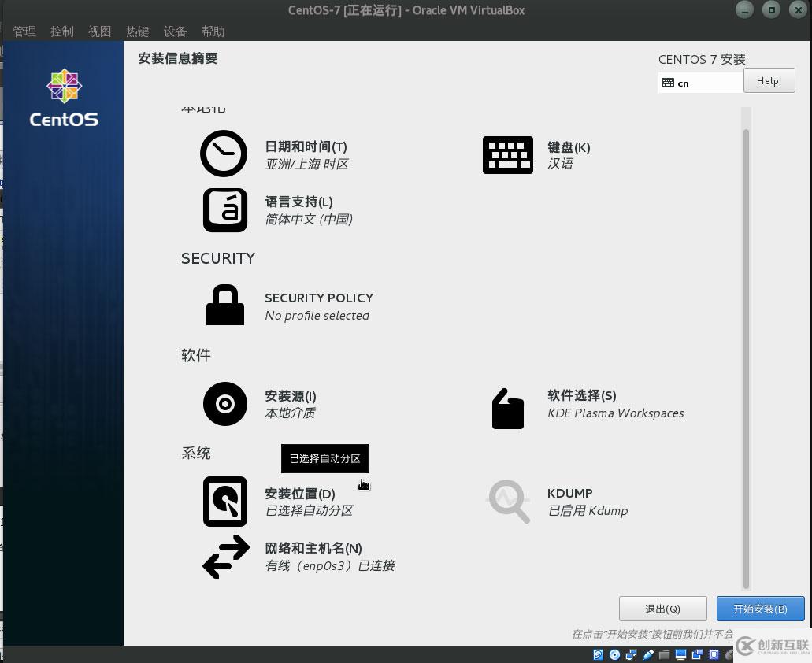Click the 简体中文 (中国) text

coord(309,219)
